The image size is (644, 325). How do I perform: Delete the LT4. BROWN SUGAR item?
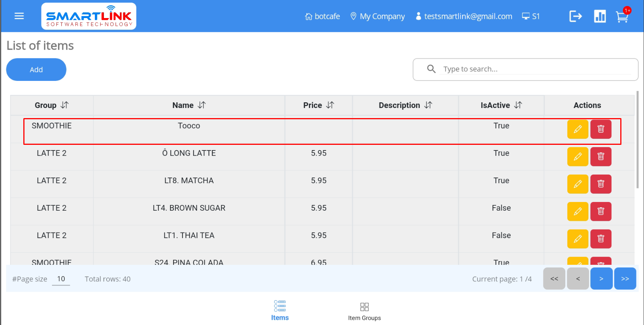pos(601,211)
